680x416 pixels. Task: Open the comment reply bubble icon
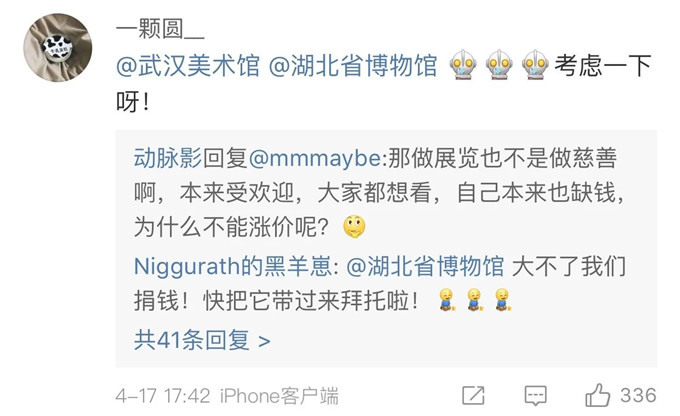(536, 396)
